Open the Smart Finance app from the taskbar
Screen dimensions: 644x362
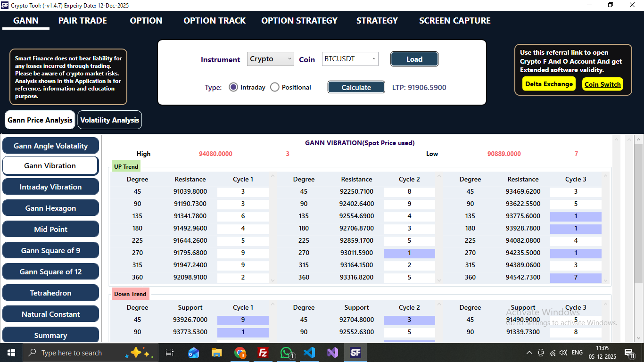pos(355,352)
